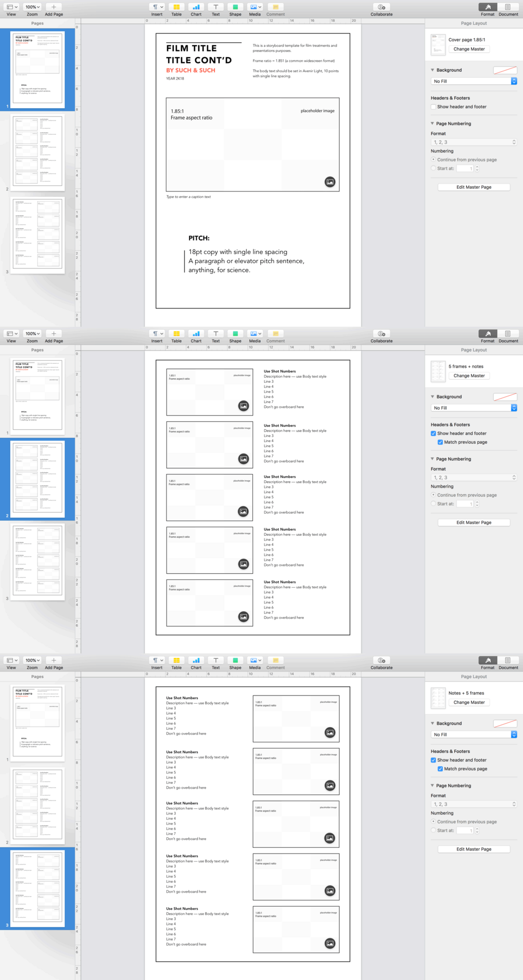This screenshot has width=523, height=980.
Task: Click Start at number field in Notes + 5 frames window
Action: pos(465,830)
